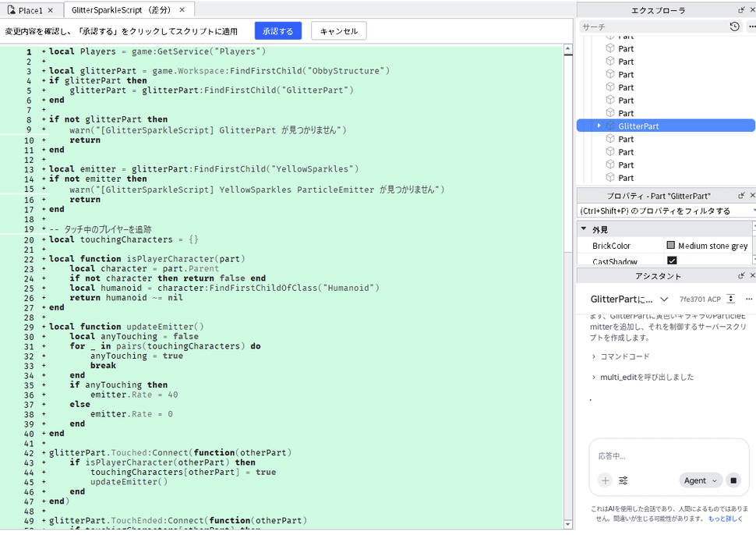Image resolution: width=756 pixels, height=535 pixels.
Task: Focus the Explorer サーチ field
Action: tap(653, 27)
